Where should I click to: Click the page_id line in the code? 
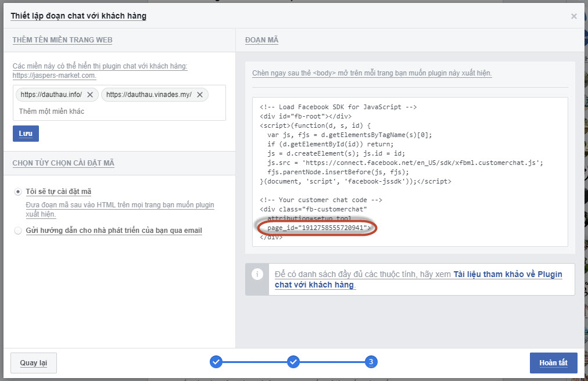click(319, 228)
